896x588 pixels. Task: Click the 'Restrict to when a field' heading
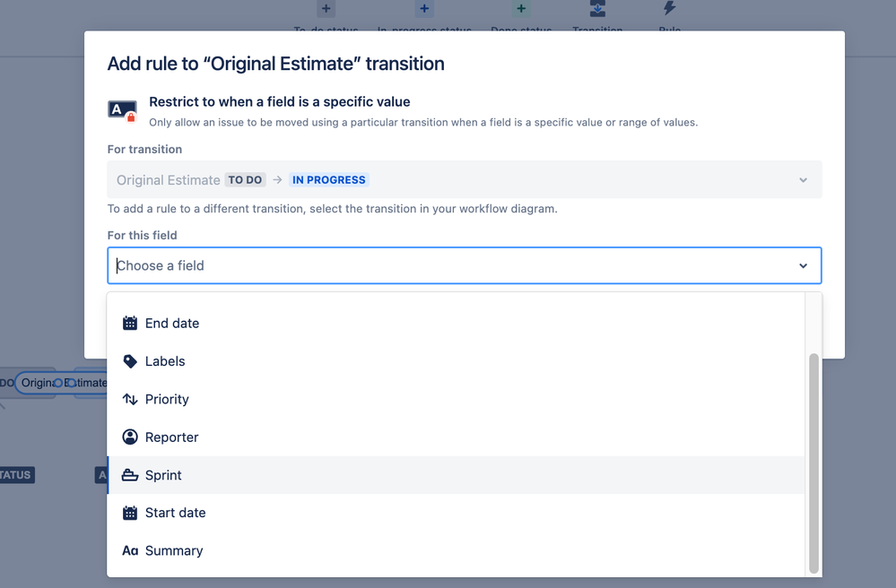pos(280,101)
